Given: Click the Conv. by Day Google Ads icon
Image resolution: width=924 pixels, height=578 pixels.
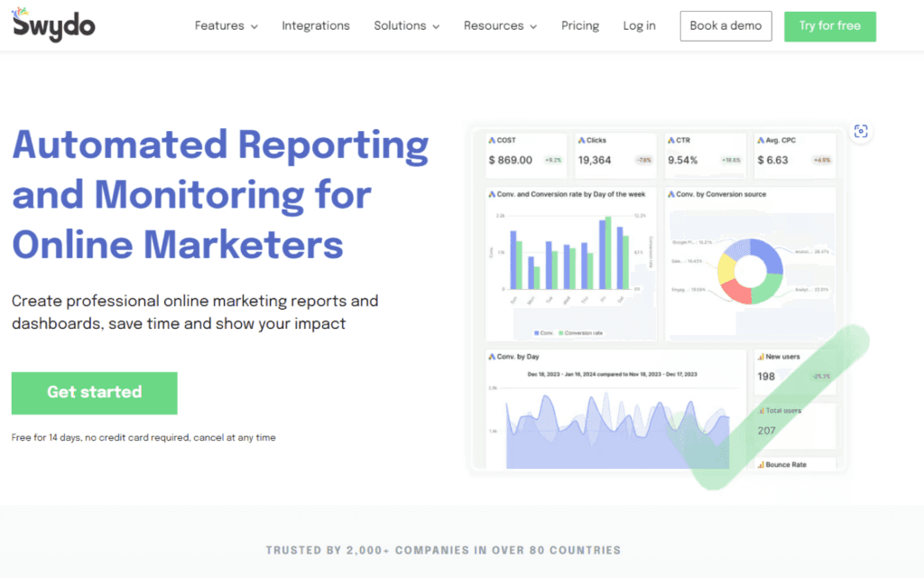Looking at the screenshot, I should 492,357.
